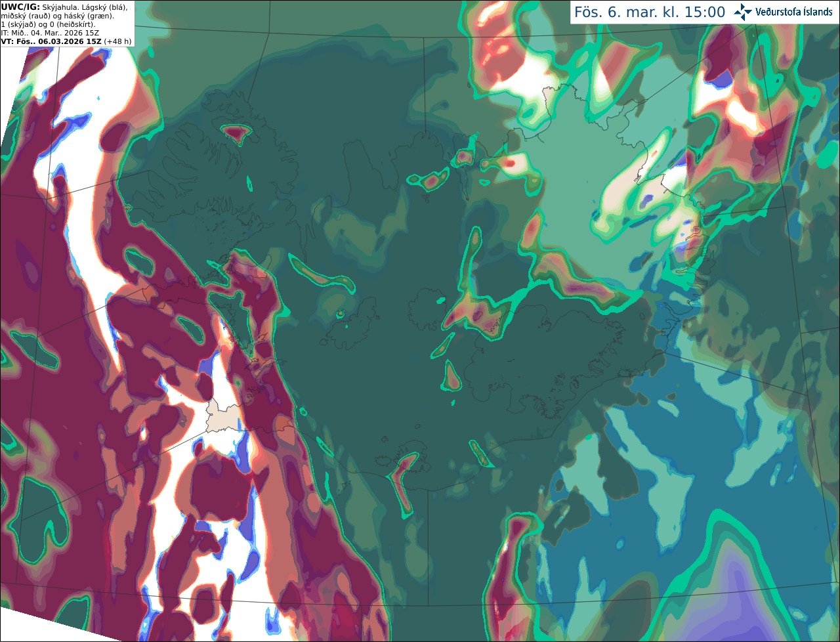Click the 'Veðurstofa Íslands' name text
The image size is (840, 642).
point(794,12)
